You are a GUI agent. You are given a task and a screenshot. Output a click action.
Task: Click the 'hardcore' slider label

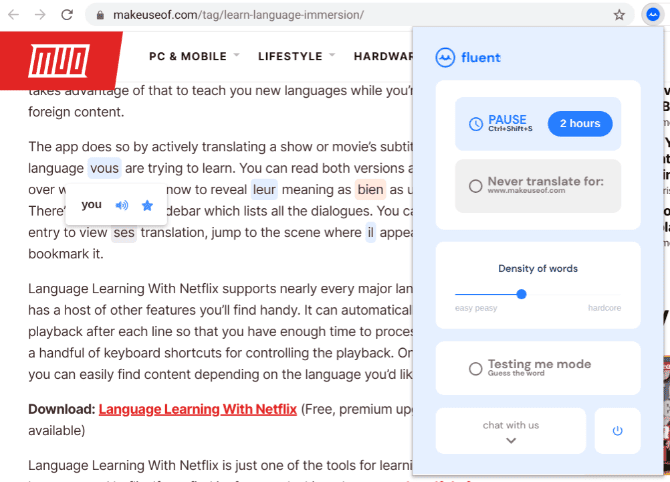point(604,308)
